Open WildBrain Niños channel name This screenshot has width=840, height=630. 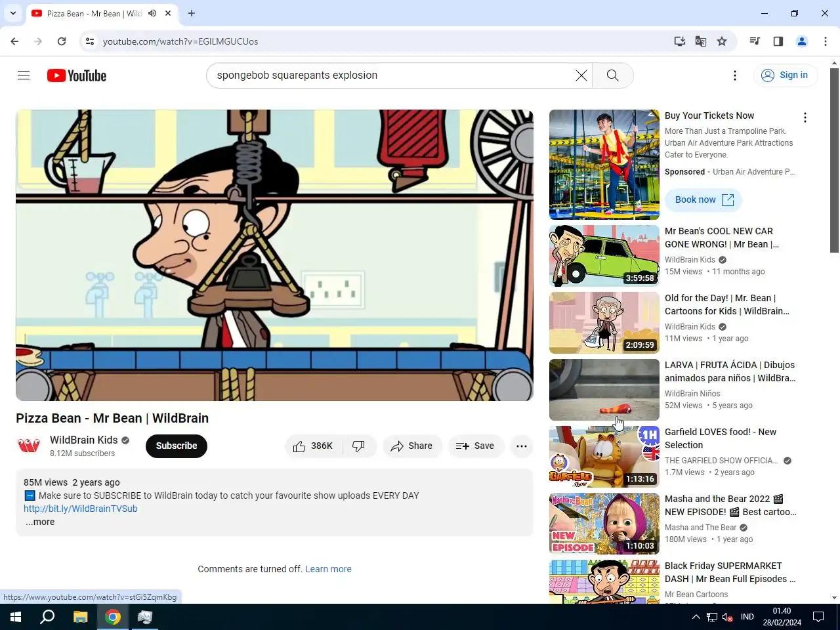coord(692,394)
